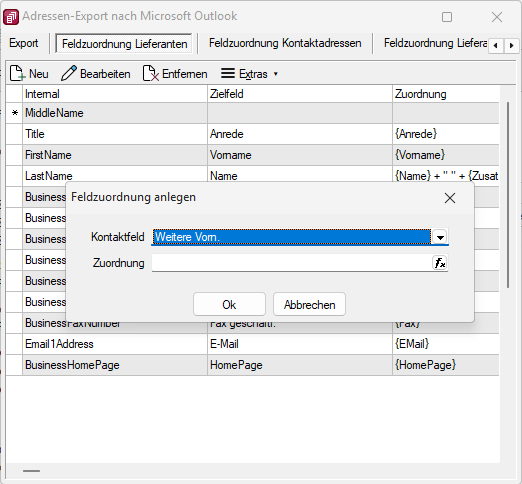Screen dimensions: 522x484
Task: Open the fx formula editor
Action: [x=440, y=263]
